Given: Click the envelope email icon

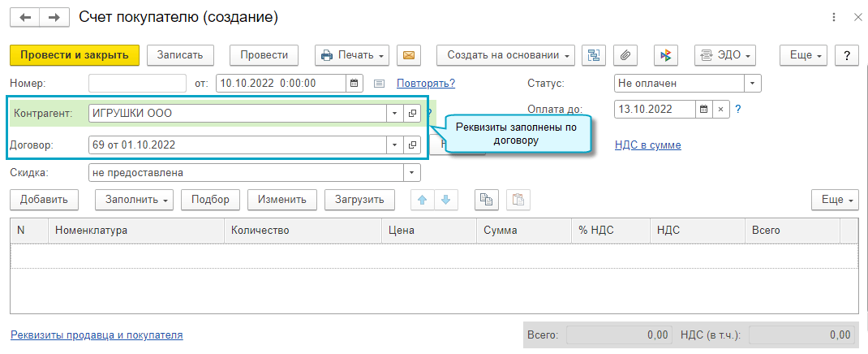Looking at the screenshot, I should pos(409,55).
